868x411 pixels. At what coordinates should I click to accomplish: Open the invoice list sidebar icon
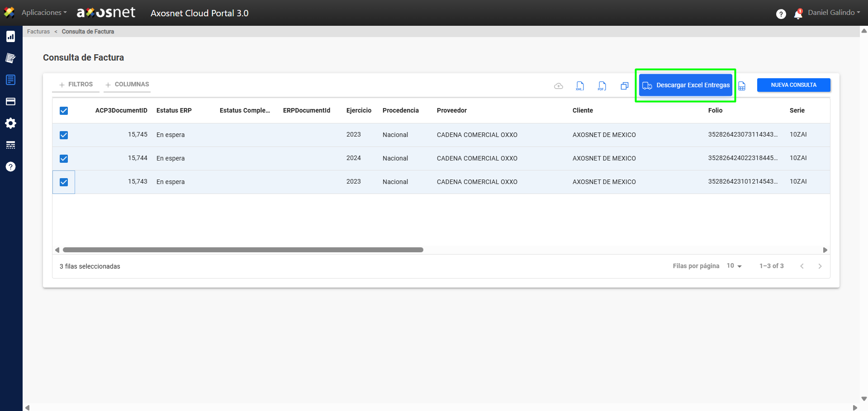pos(11,80)
